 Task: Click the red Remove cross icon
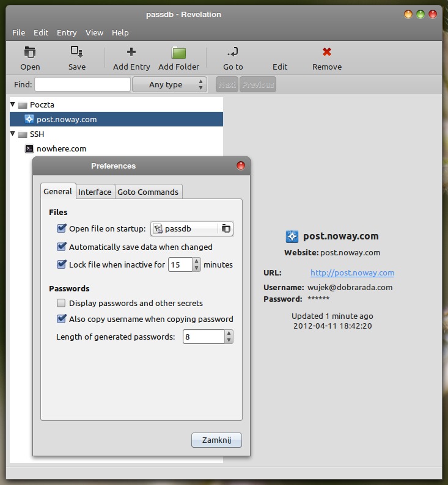(x=327, y=52)
